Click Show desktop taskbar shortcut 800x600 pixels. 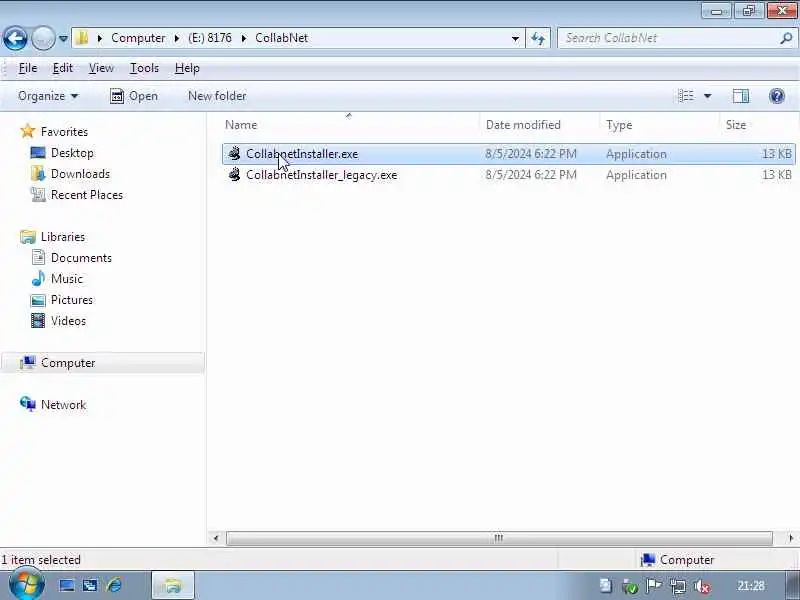pos(67,586)
